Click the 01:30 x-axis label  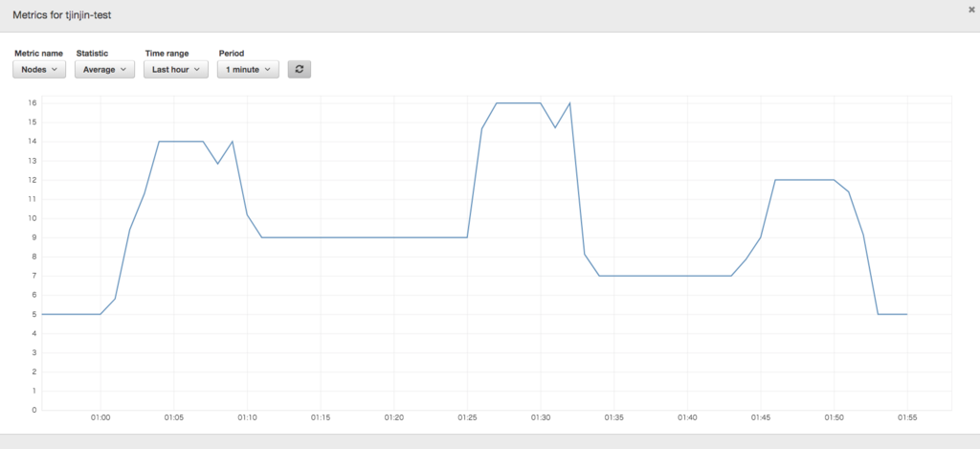(541, 416)
